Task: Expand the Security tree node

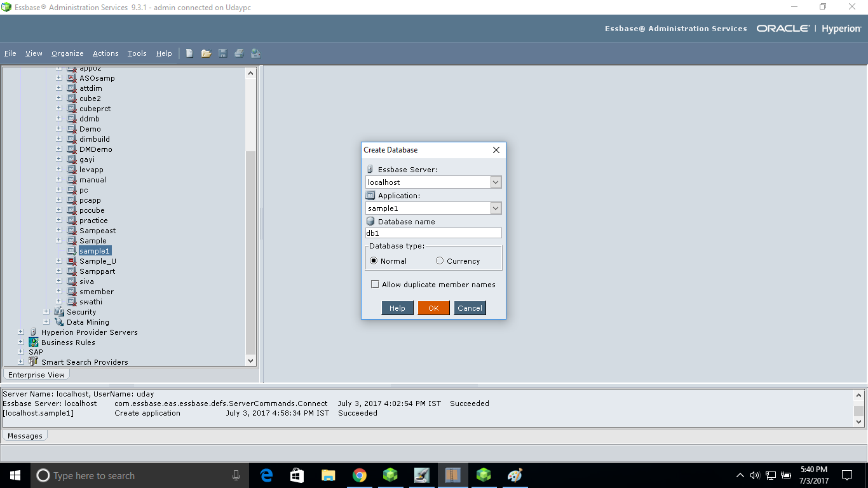Action: [x=45, y=311]
